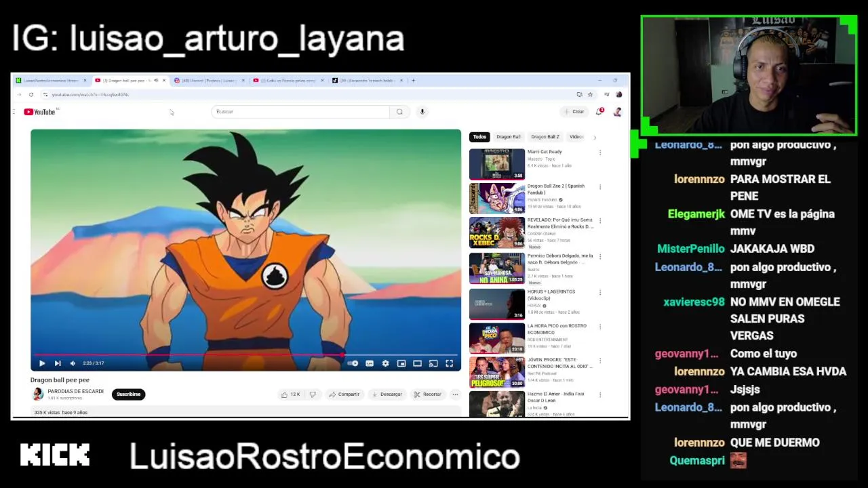Switch to the Discord browser tab

[x=208, y=81]
